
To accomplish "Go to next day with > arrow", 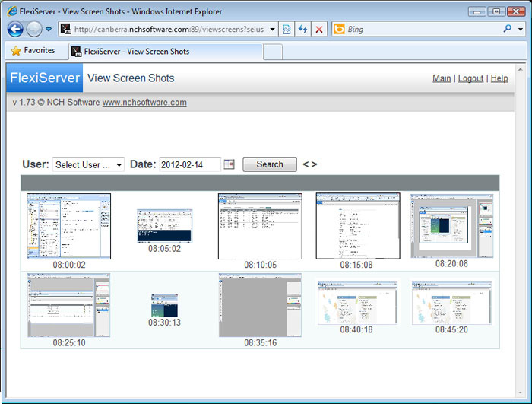I will coord(314,164).
